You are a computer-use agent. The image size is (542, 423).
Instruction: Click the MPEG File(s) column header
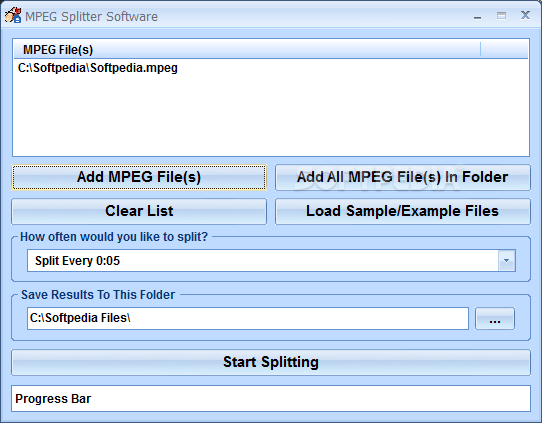247,50
